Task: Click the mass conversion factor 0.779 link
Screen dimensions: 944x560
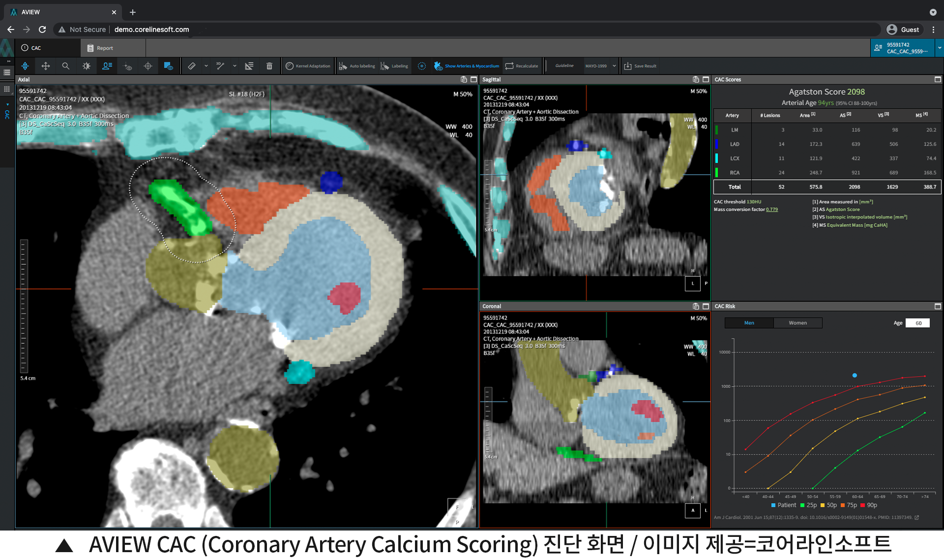Action: coord(772,210)
